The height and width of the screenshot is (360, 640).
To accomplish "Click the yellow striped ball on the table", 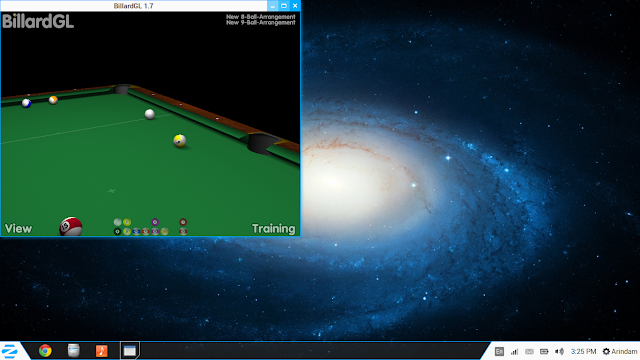I will coord(180,140).
